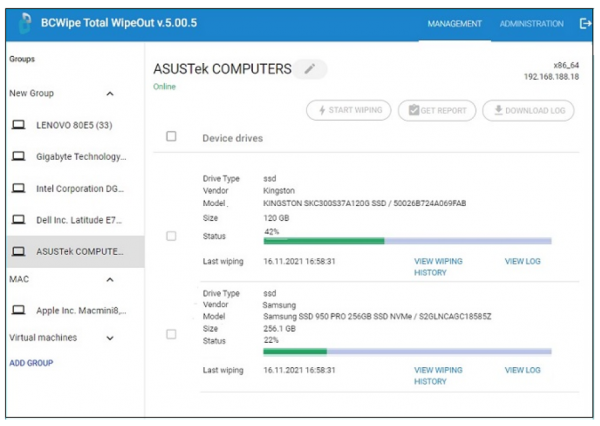The height and width of the screenshot is (426, 600).
Task: Click the Online status text
Action: [x=164, y=87]
